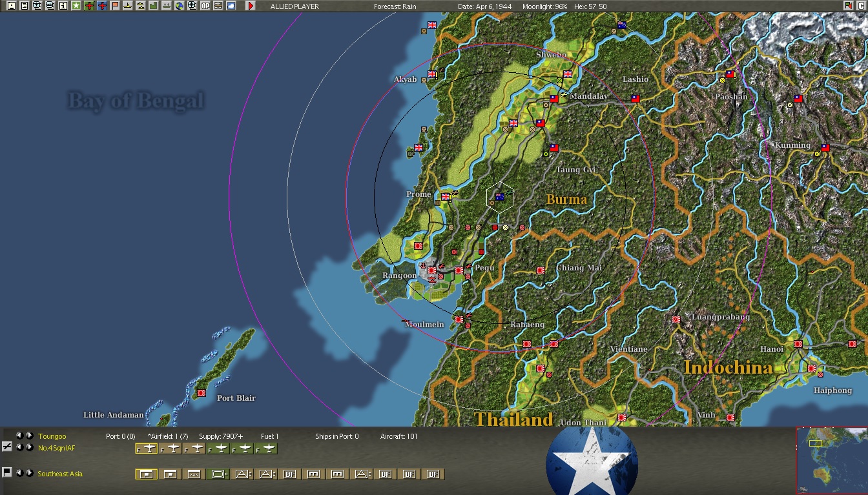Click the 'Moonlight: 96%' status text
The height and width of the screenshot is (495, 868).
(546, 6)
